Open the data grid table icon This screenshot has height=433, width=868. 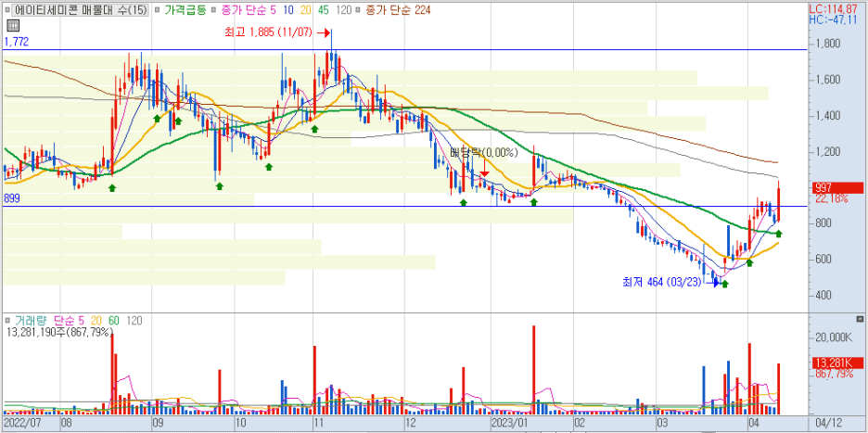click(x=13, y=25)
